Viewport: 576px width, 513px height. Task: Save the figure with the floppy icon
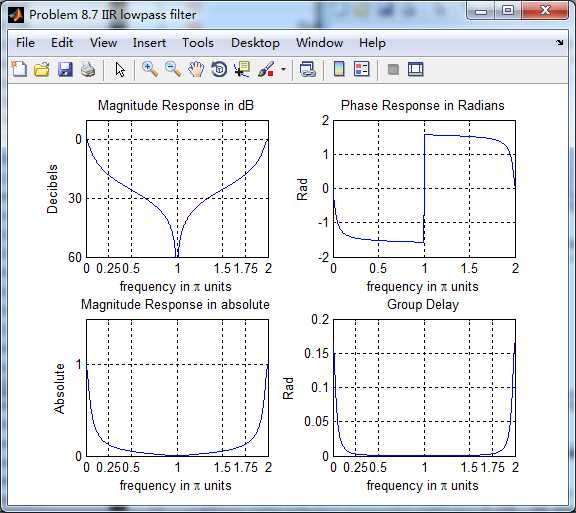[65, 69]
